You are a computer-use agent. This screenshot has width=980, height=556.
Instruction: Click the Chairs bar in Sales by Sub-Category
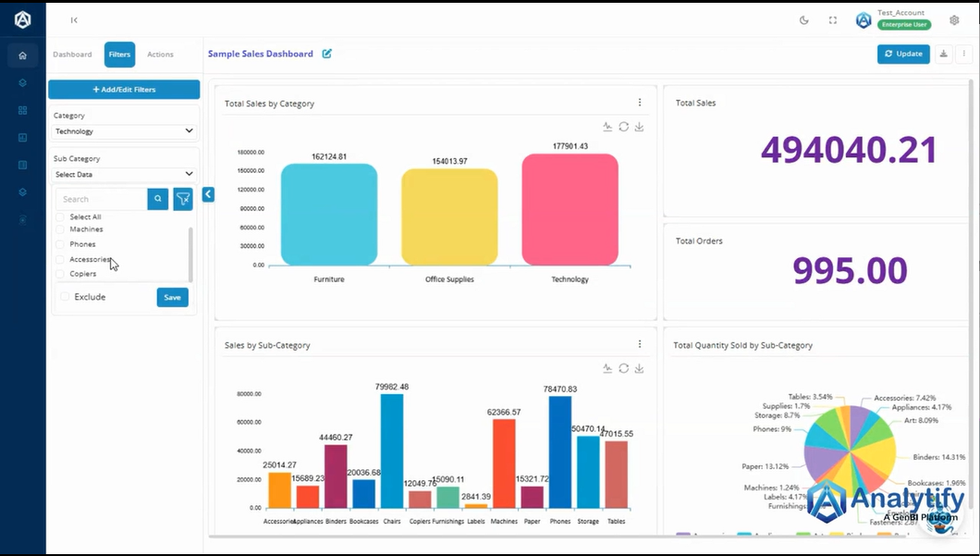392,451
